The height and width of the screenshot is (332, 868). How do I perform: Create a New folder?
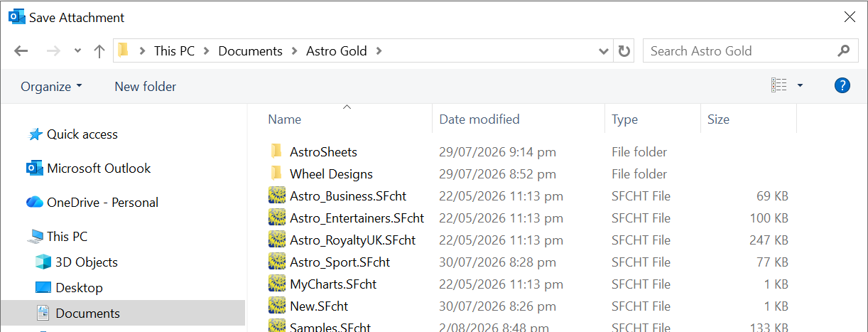pos(146,86)
